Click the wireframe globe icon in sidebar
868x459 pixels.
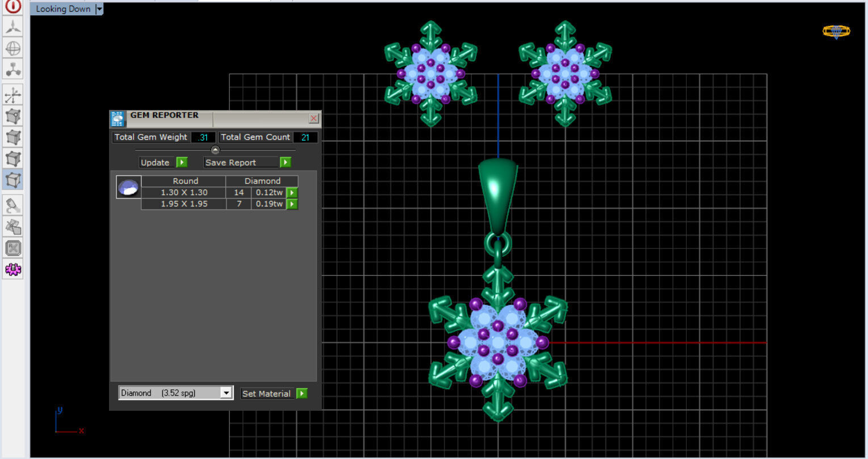click(x=13, y=49)
